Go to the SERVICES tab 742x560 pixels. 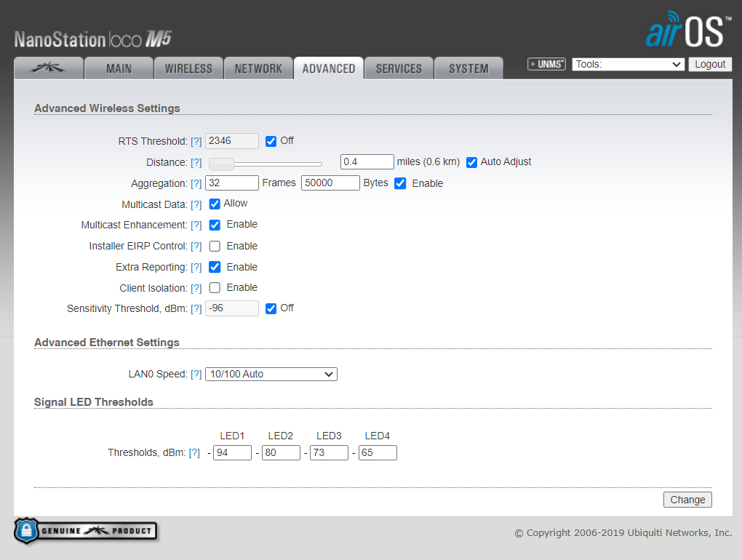399,68
